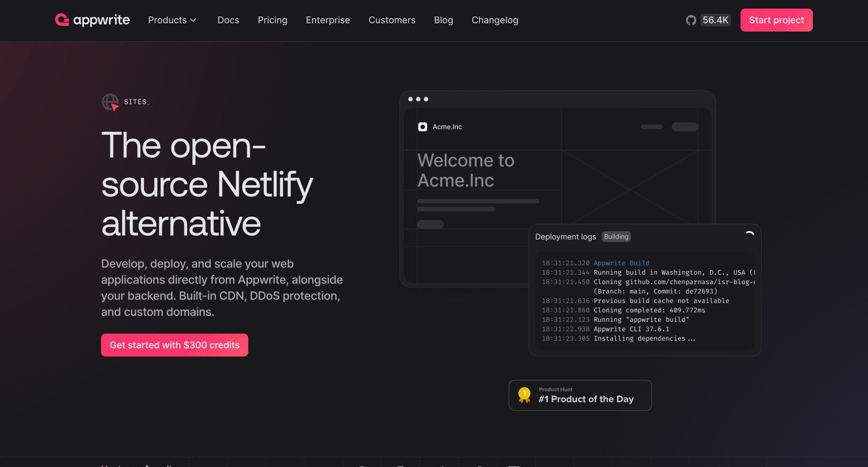Click the Product Hunt medal icon
Screen dimensions: 868x467
(524, 395)
